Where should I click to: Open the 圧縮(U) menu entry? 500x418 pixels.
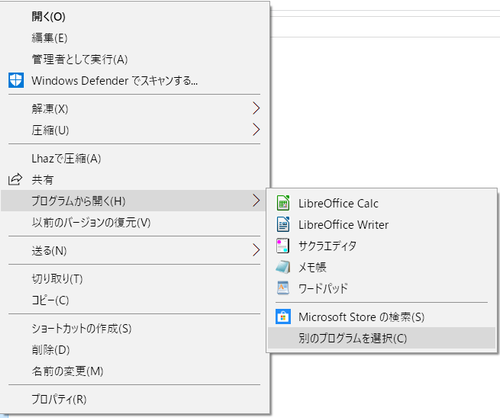coord(134,130)
